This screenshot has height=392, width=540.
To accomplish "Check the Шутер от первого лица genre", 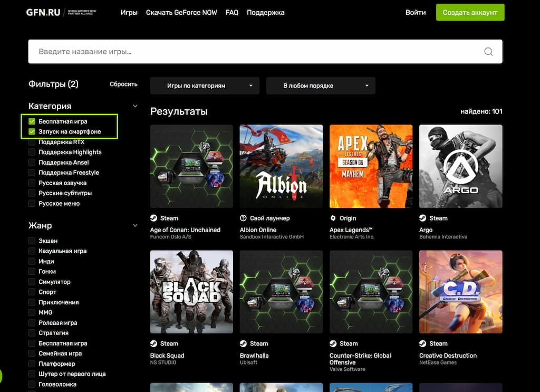I will click(x=32, y=374).
